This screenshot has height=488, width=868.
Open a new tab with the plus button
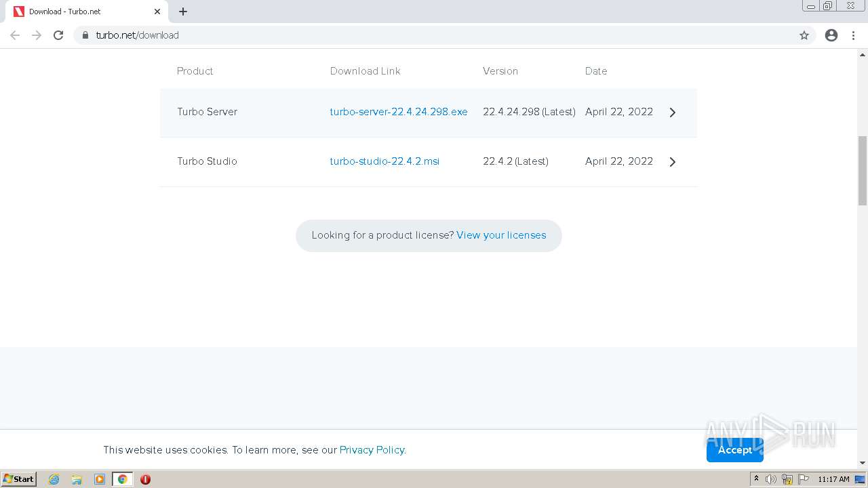coord(183,12)
